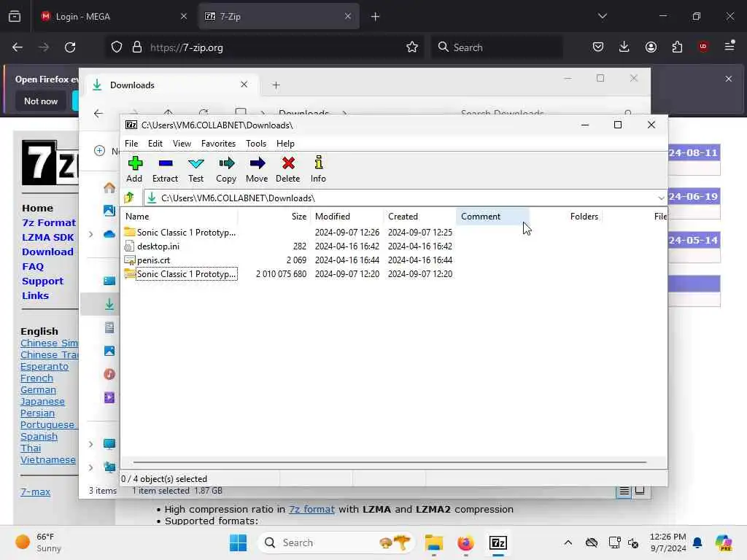Sort the file list by Name column
Image resolution: width=747 pixels, height=560 pixels.
tap(179, 216)
